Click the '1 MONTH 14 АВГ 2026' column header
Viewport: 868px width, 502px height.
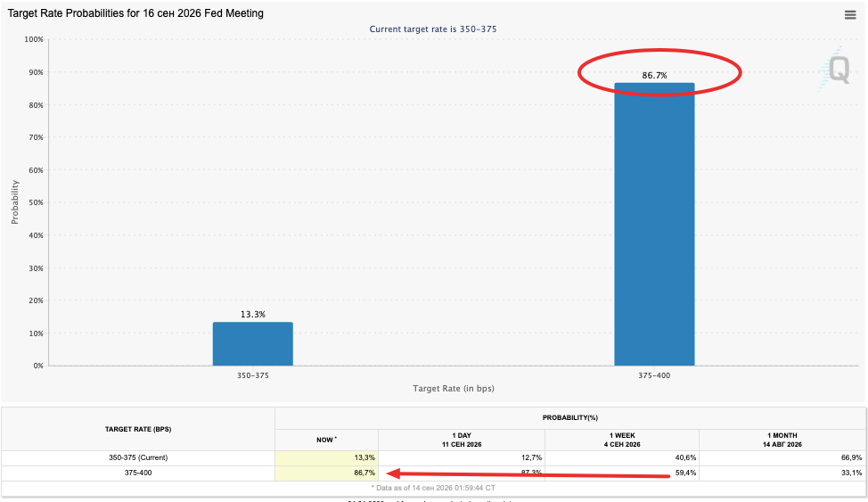point(782,440)
